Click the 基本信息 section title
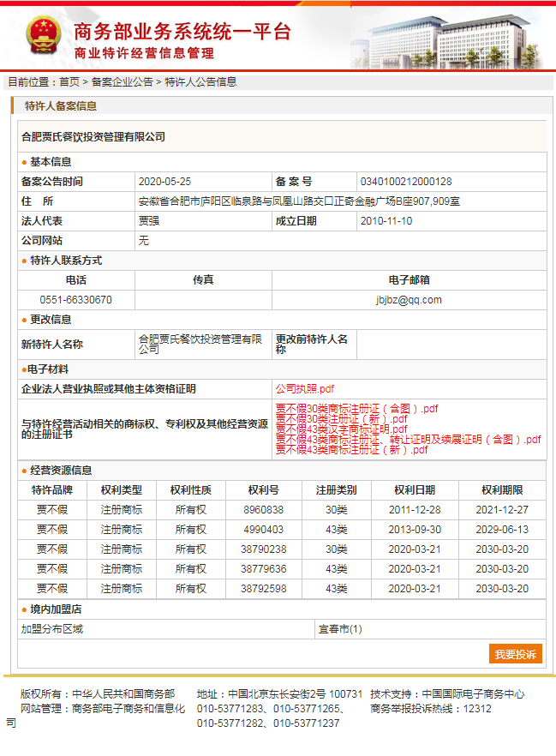This screenshot has width=556, height=756. coord(51,162)
